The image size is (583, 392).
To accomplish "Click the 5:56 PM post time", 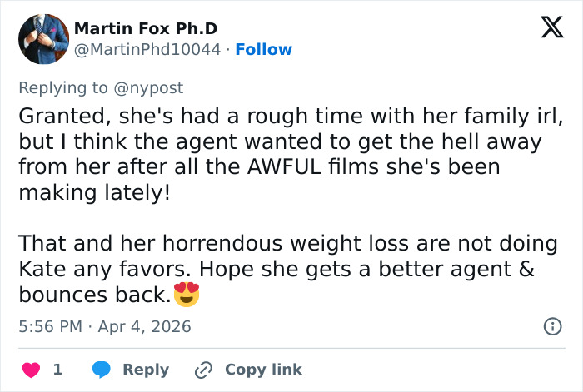I will coord(50,327).
